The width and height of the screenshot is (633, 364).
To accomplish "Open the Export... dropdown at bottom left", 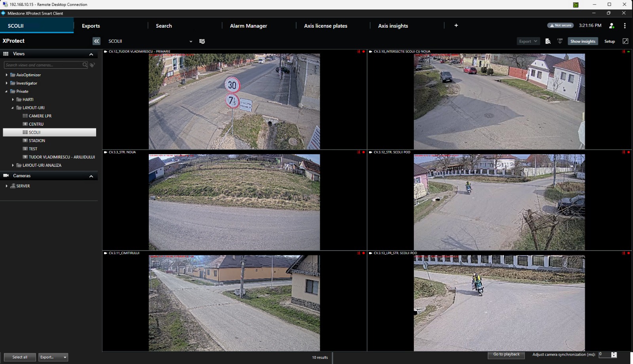I will (x=53, y=357).
